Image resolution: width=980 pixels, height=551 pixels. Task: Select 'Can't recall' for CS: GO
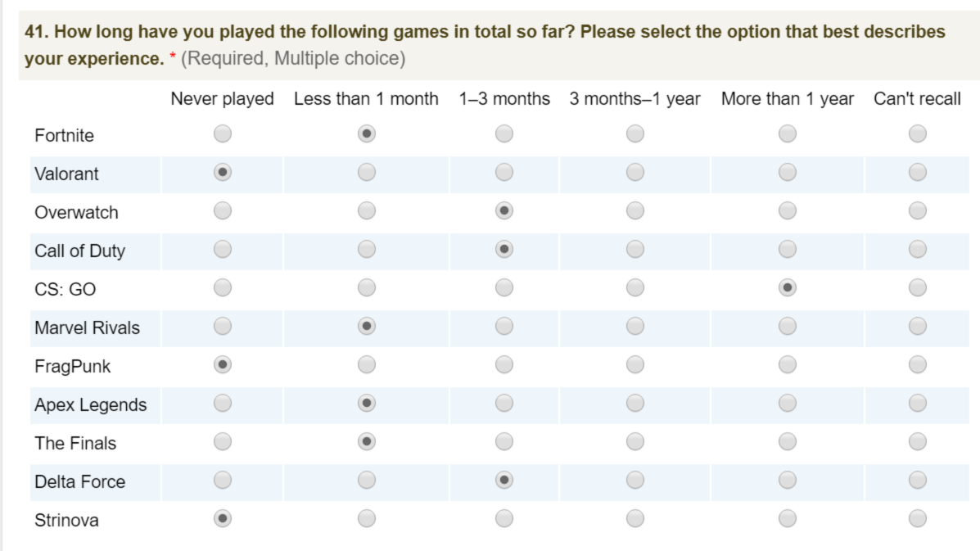click(x=917, y=287)
